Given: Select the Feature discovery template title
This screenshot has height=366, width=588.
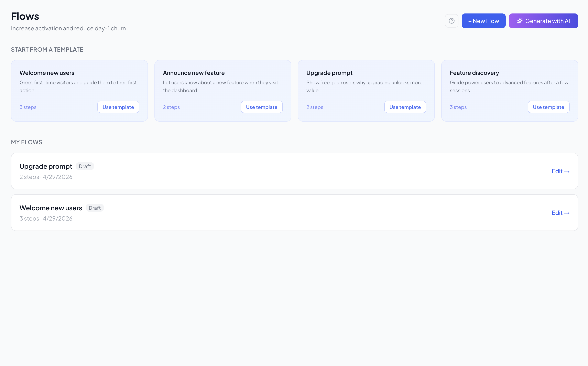Looking at the screenshot, I should pyautogui.click(x=474, y=73).
